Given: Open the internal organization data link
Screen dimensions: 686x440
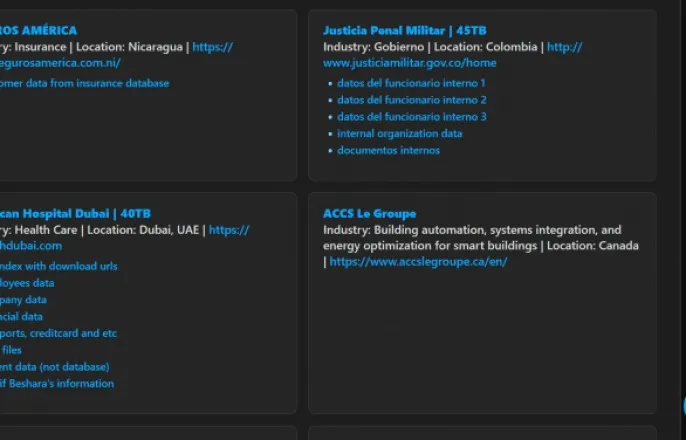Looking at the screenshot, I should [x=400, y=133].
